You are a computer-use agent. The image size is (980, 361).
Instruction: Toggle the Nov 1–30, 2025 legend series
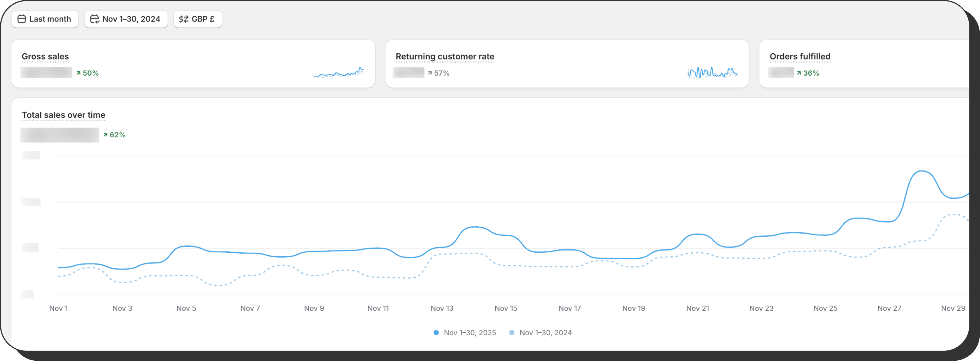(x=470, y=333)
